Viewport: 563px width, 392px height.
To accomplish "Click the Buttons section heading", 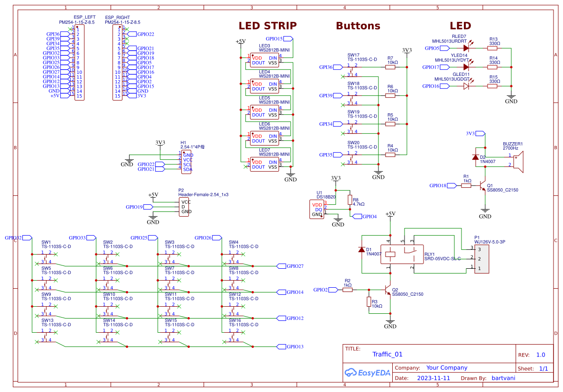I will pyautogui.click(x=357, y=26).
